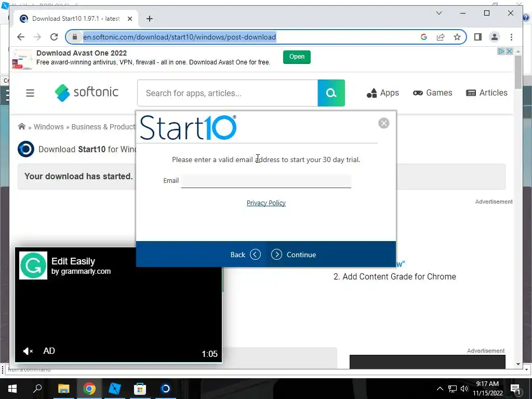Open the Business & Productivity breadcrumb

pyautogui.click(x=103, y=127)
